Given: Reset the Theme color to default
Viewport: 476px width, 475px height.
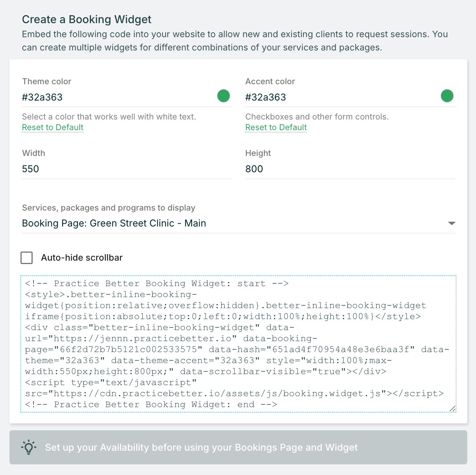Looking at the screenshot, I should click(x=53, y=127).
